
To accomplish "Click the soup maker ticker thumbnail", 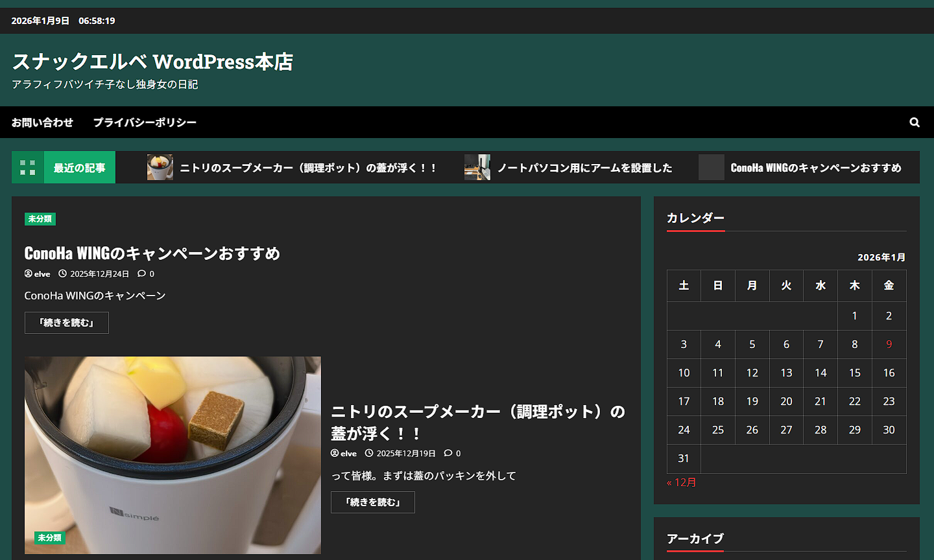I will pyautogui.click(x=160, y=167).
